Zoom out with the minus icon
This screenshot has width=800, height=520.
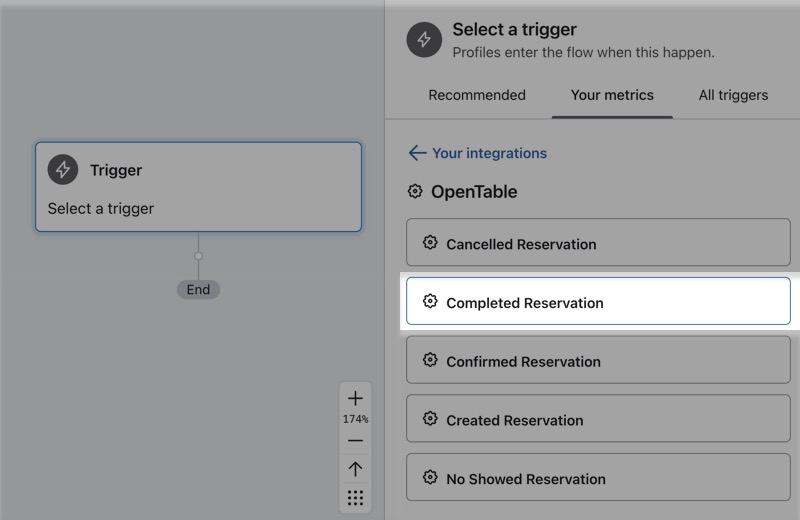pos(355,440)
